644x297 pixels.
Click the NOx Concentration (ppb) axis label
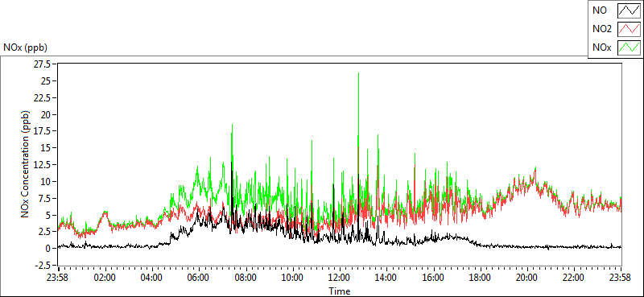click(26, 163)
